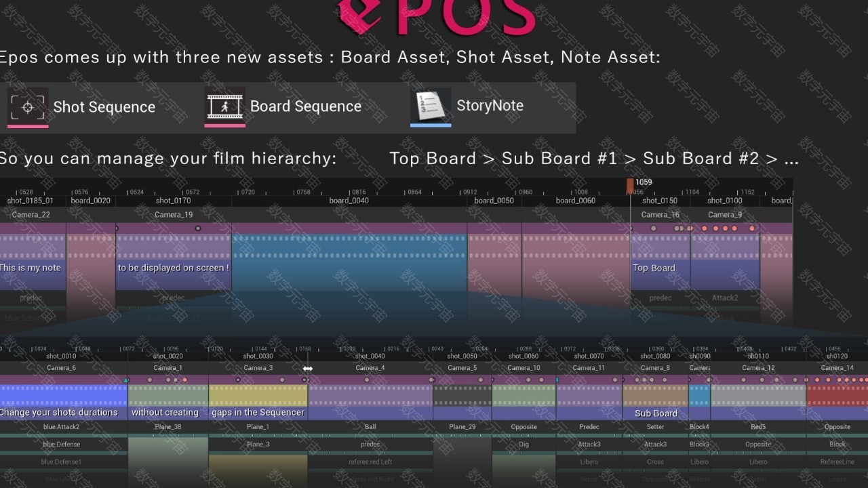This screenshot has height=488, width=868.
Task: Click the playhead marker at frame 1059
Action: click(630, 185)
